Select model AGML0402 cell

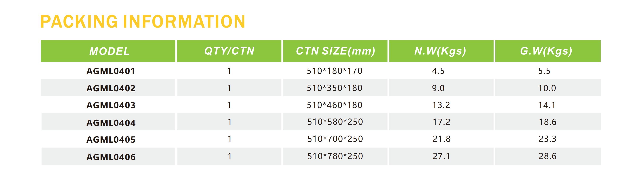(x=111, y=88)
